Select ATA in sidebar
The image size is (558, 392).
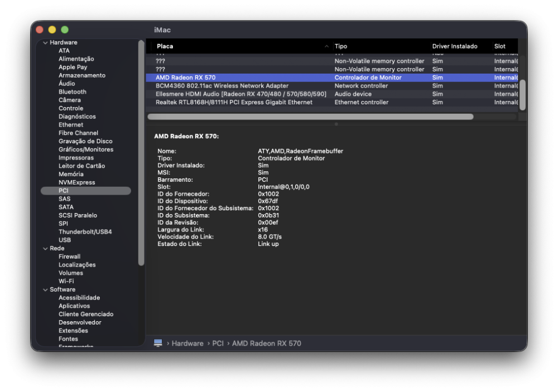click(x=64, y=51)
